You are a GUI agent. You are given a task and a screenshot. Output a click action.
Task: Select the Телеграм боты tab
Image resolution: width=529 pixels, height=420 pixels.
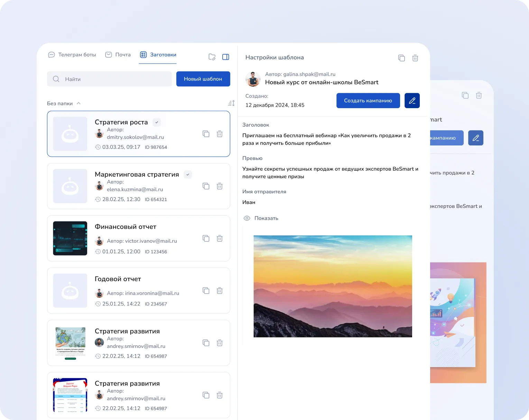point(72,55)
